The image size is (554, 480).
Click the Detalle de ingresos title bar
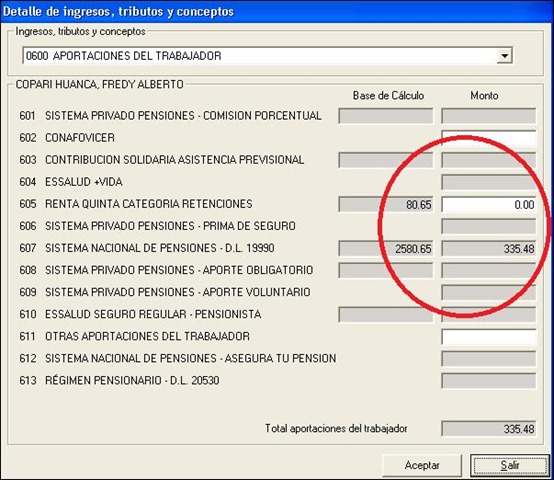[277, 12]
